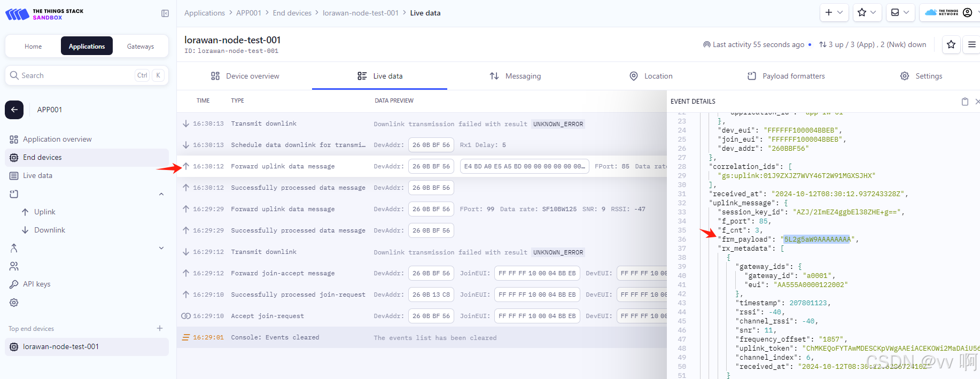Click the uplink arrow icon on 16:29:29 Forward uplink row
Screen dimensions: 980x379
(x=186, y=209)
